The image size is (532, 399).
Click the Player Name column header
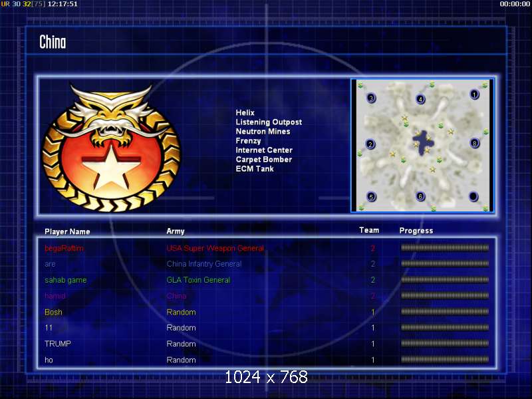point(67,231)
